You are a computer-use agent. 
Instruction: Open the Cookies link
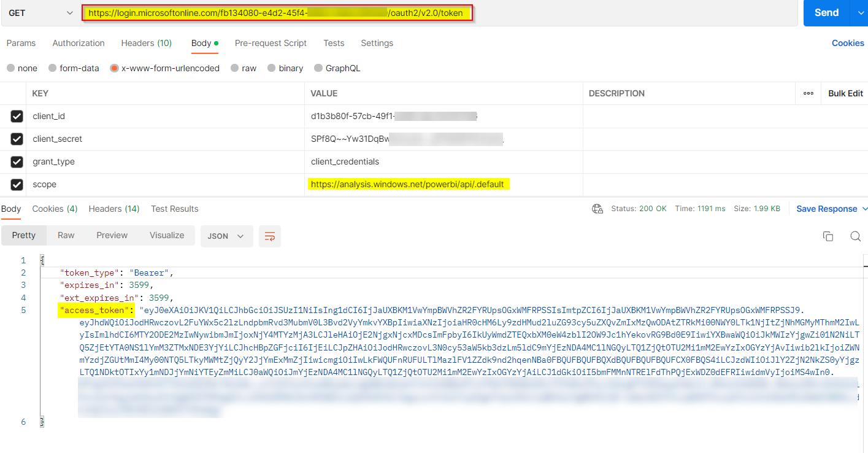tap(848, 43)
